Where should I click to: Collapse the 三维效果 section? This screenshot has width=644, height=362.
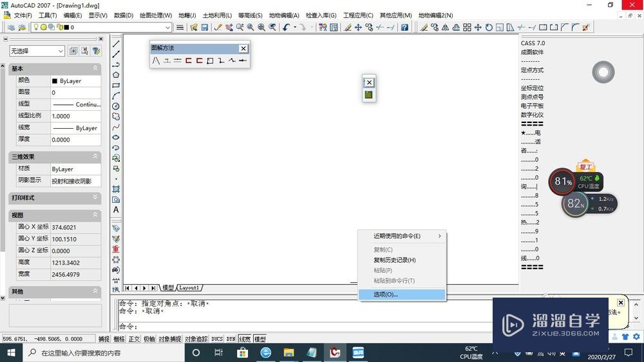click(x=95, y=157)
